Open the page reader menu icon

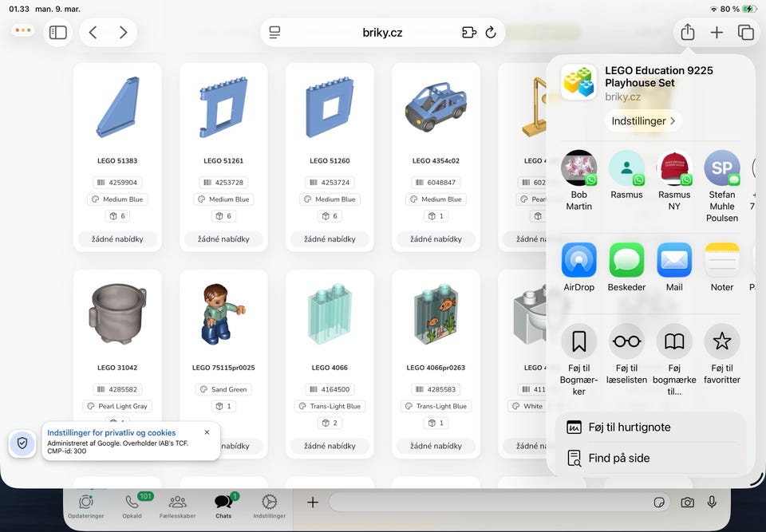tap(274, 33)
